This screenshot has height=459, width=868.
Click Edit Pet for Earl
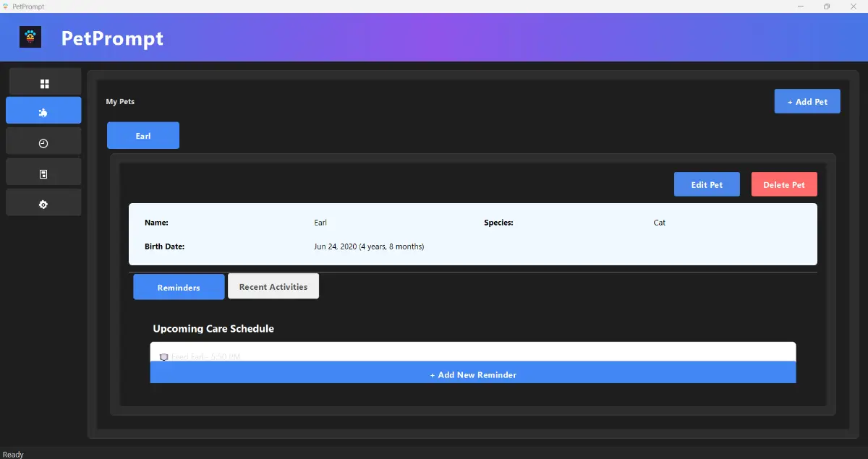click(x=707, y=184)
